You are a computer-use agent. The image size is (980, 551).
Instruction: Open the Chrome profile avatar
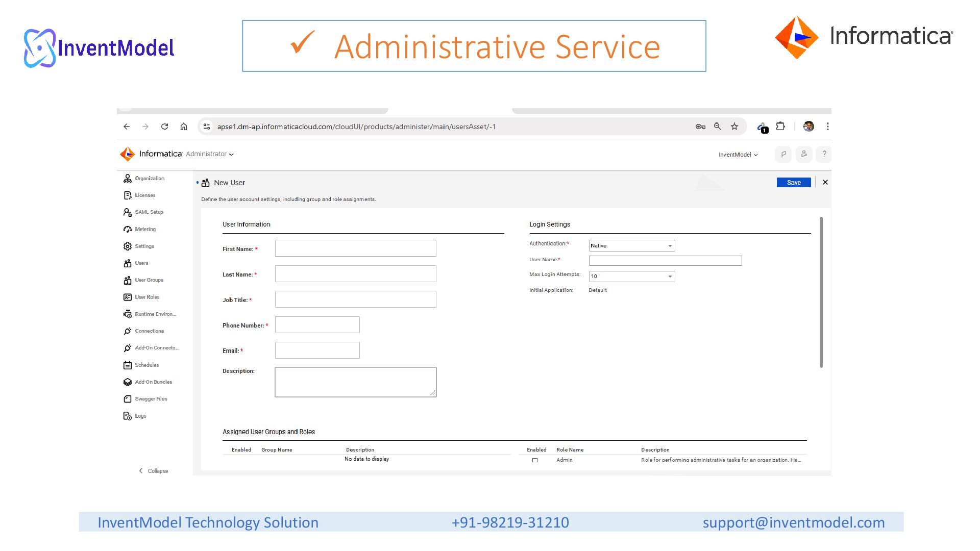point(808,127)
